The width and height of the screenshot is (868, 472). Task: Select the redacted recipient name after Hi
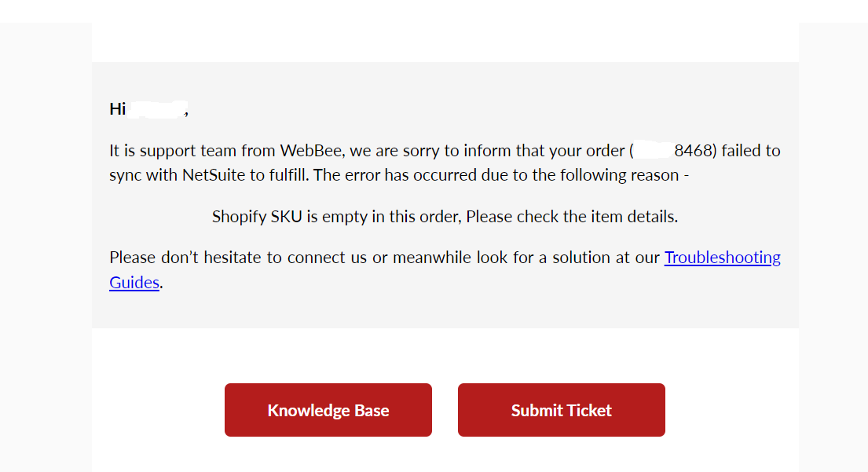(157, 108)
